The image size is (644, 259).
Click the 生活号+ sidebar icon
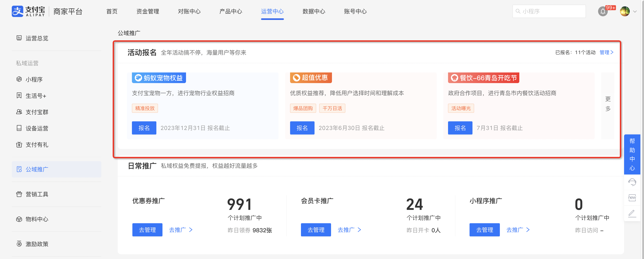19,95
